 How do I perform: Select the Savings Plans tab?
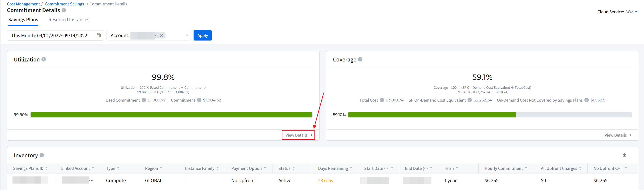tap(23, 20)
